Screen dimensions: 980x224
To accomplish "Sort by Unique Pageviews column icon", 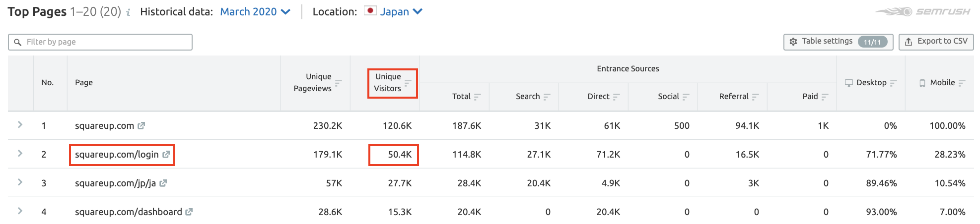I will pyautogui.click(x=338, y=83).
